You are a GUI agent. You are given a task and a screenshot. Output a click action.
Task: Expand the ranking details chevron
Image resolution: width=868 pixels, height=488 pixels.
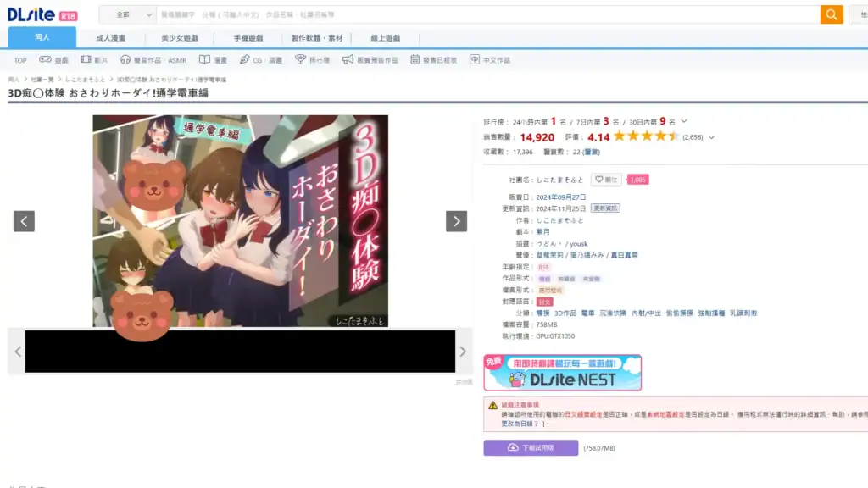(x=684, y=121)
